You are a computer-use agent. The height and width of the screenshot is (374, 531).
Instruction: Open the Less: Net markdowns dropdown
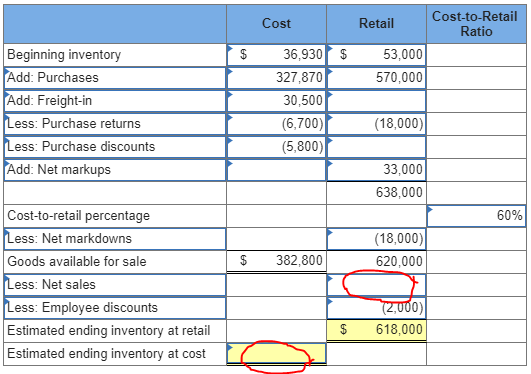pyautogui.click(x=115, y=239)
